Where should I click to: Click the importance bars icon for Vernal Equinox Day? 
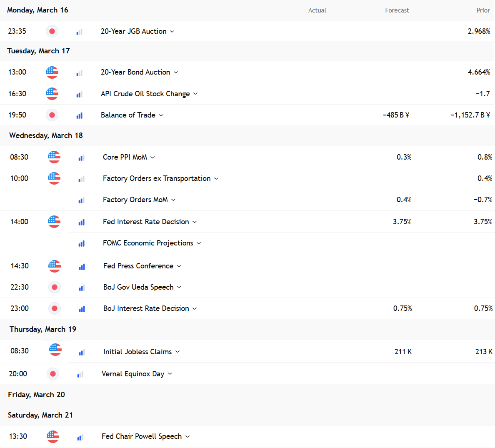(80, 374)
